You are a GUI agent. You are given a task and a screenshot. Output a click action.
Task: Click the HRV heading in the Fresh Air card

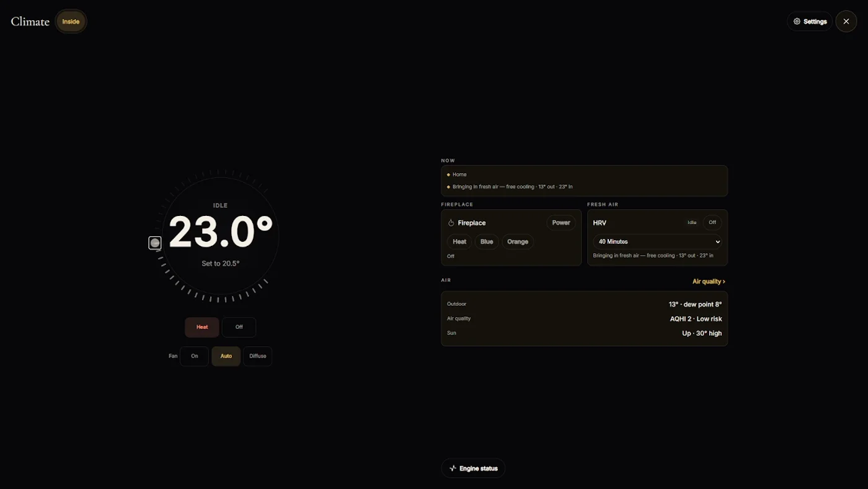click(600, 223)
